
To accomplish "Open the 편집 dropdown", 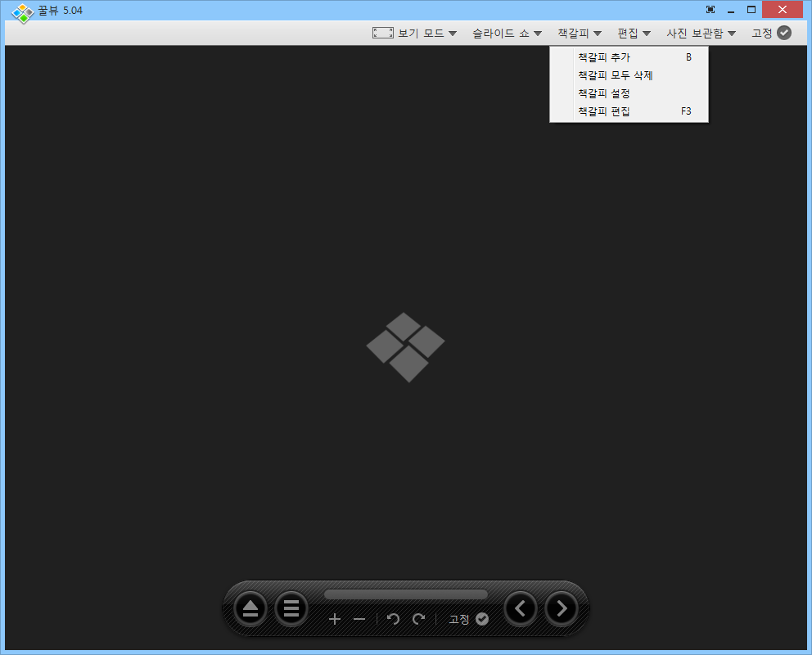I will pyautogui.click(x=634, y=33).
